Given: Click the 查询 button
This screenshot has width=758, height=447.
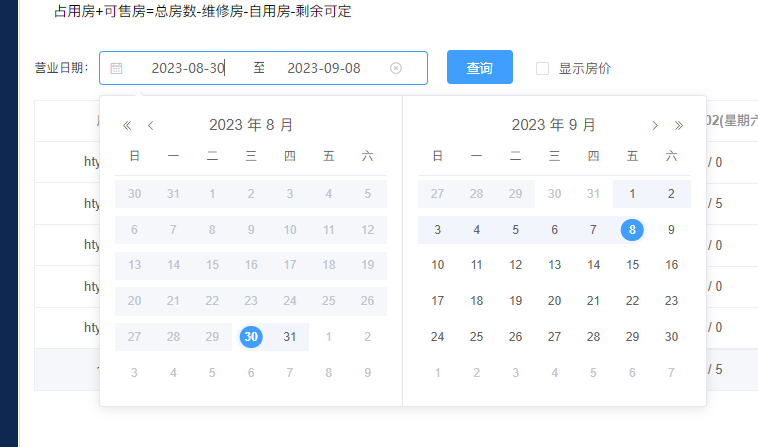Looking at the screenshot, I should [x=479, y=68].
